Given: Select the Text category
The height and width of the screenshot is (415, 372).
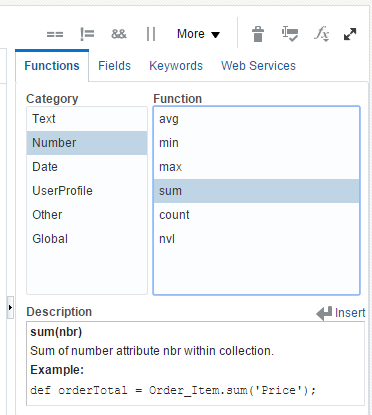Looking at the screenshot, I should click(87, 119).
